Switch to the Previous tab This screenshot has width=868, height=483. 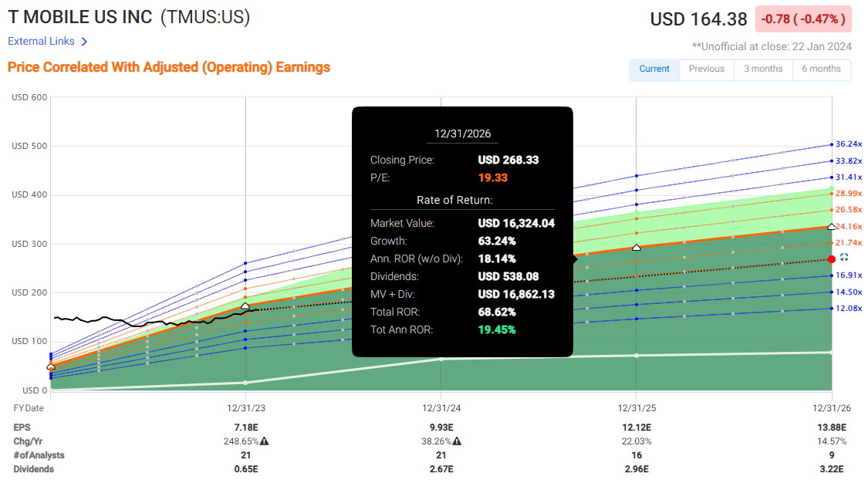point(707,69)
